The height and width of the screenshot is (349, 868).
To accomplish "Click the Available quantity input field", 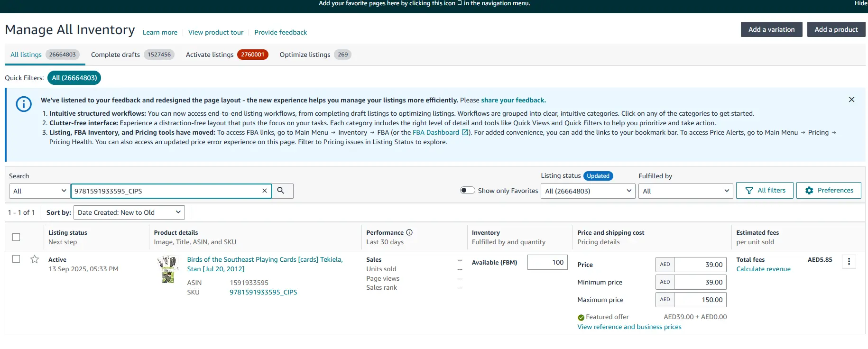I will coord(547,262).
